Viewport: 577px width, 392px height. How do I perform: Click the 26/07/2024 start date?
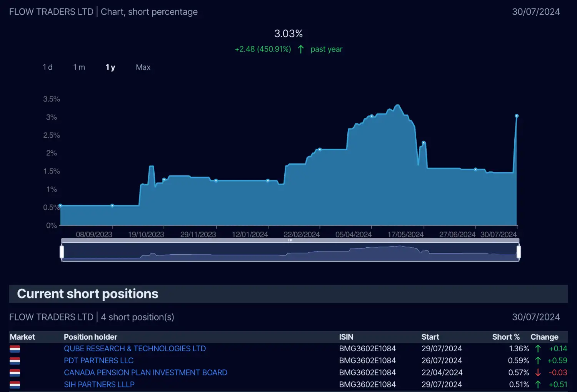pos(442,360)
